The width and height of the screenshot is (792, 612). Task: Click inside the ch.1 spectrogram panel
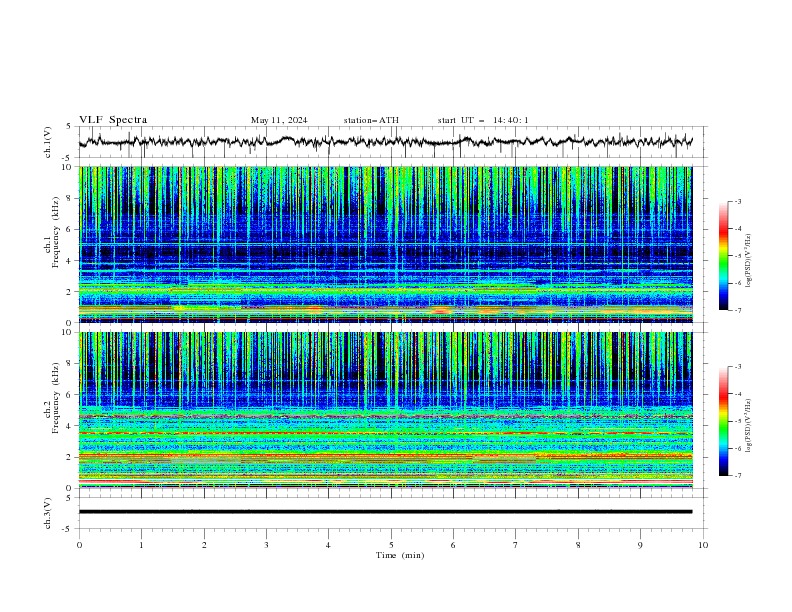click(x=385, y=244)
